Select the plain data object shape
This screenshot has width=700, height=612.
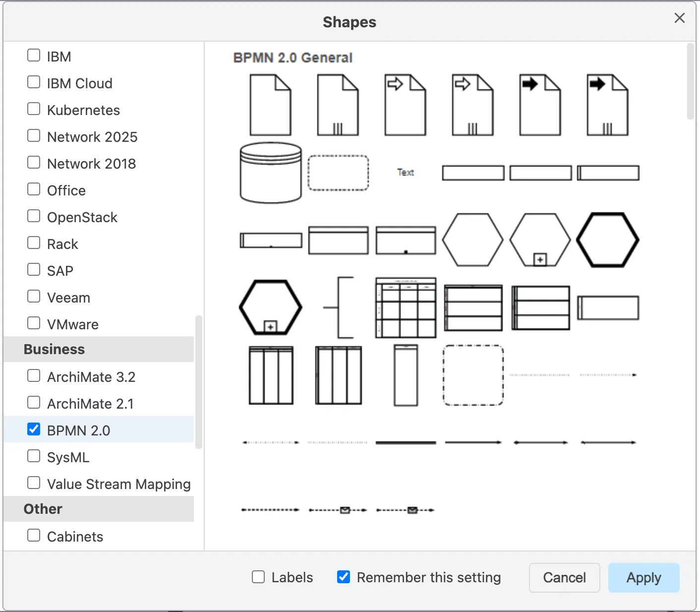click(270, 105)
